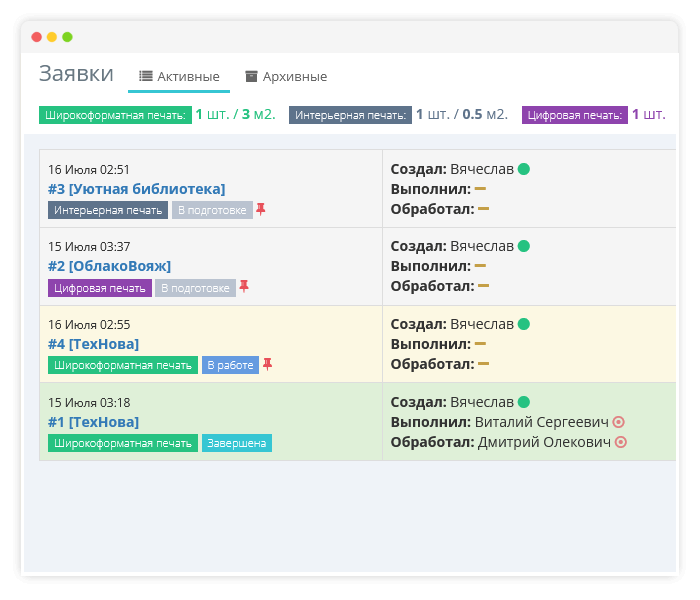Click the Широкоформатная печать tag on request #4
Viewport: 700px width, 600px height.
123,365
